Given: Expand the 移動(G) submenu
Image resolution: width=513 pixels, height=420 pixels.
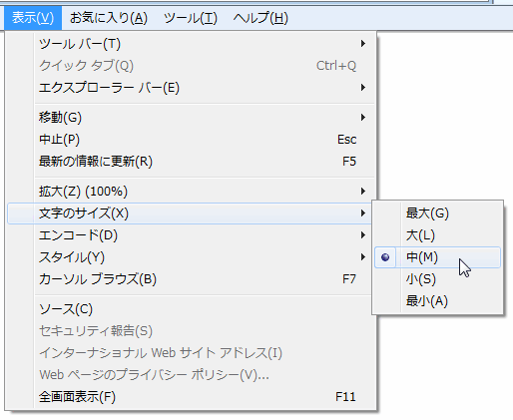Looking at the screenshot, I should pyautogui.click(x=191, y=118).
